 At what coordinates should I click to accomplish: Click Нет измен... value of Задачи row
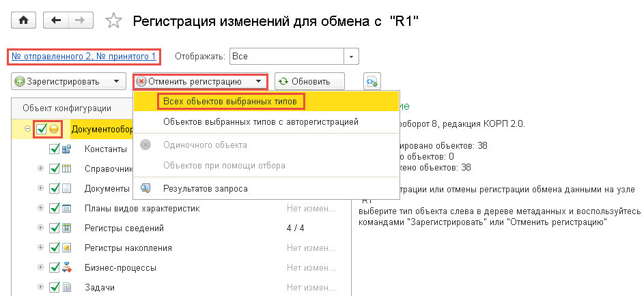point(311,287)
